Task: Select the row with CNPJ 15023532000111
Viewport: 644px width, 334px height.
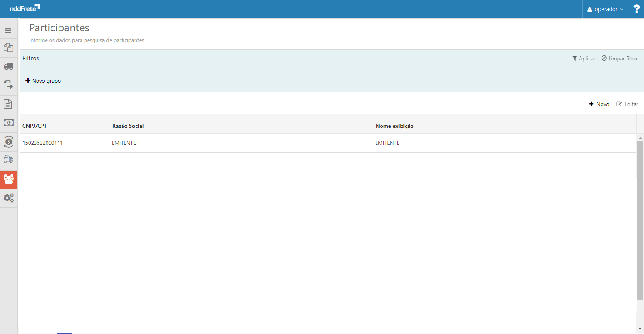Action: coord(328,143)
